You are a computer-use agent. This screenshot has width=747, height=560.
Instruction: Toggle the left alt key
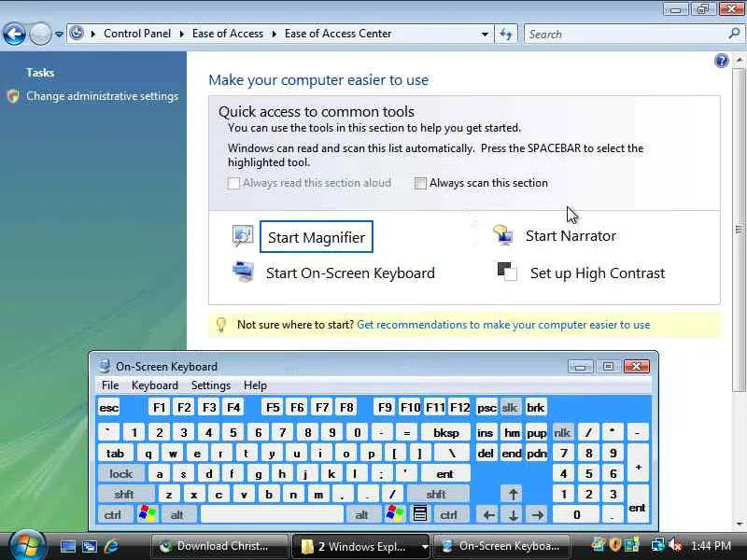[178, 515]
